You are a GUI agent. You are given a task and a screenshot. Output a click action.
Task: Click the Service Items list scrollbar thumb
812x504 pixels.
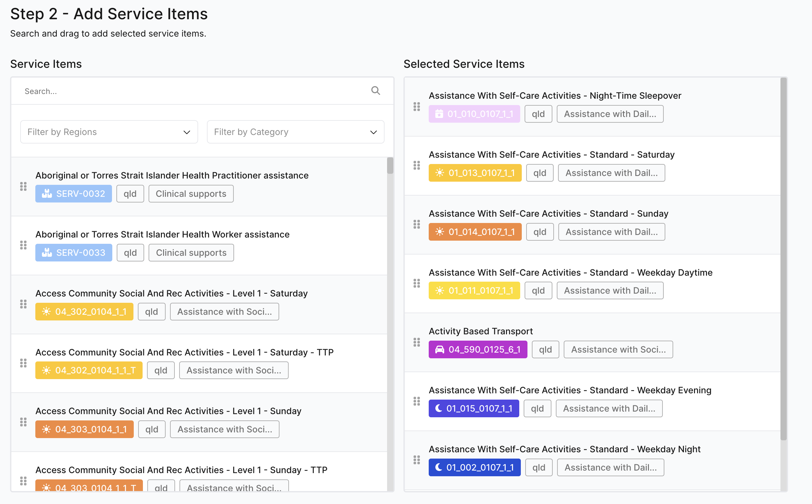[390, 166]
